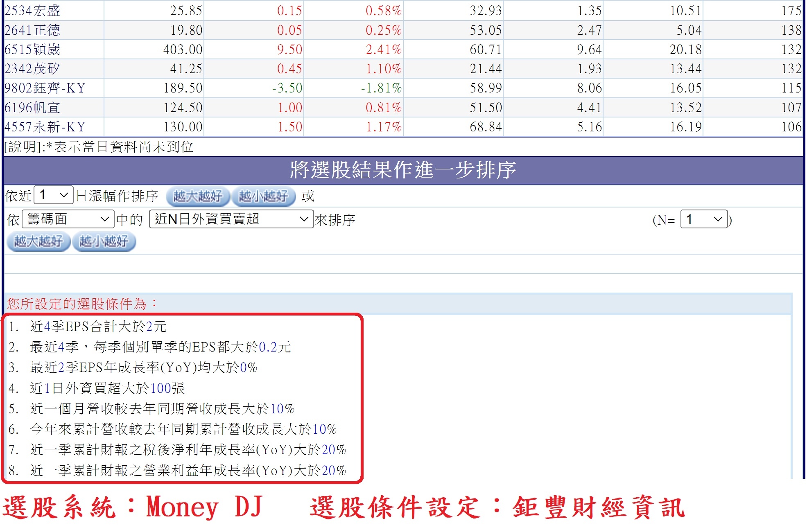Open stock link 4557永新-KY
807x532 pixels.
[x=45, y=127]
